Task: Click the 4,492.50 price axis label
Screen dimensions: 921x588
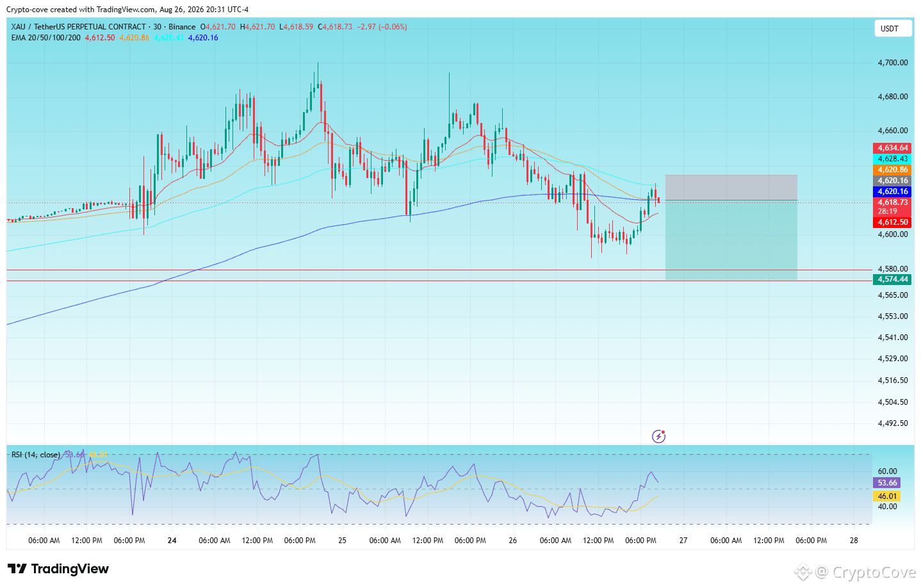Action: (x=893, y=423)
